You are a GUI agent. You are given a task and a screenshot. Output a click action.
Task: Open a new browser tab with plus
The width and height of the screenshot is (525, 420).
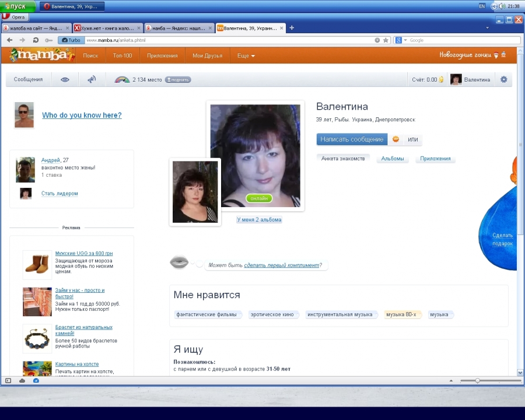pyautogui.click(x=292, y=27)
